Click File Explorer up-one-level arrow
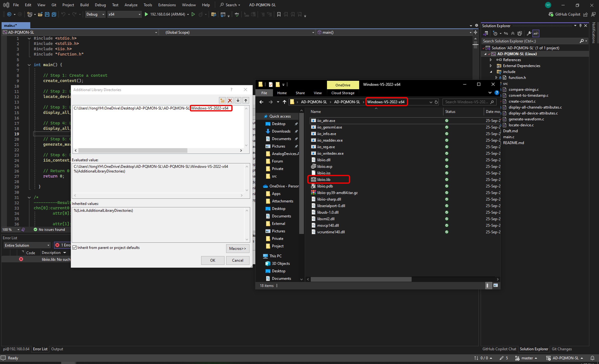The height and width of the screenshot is (364, 599). coord(285,102)
